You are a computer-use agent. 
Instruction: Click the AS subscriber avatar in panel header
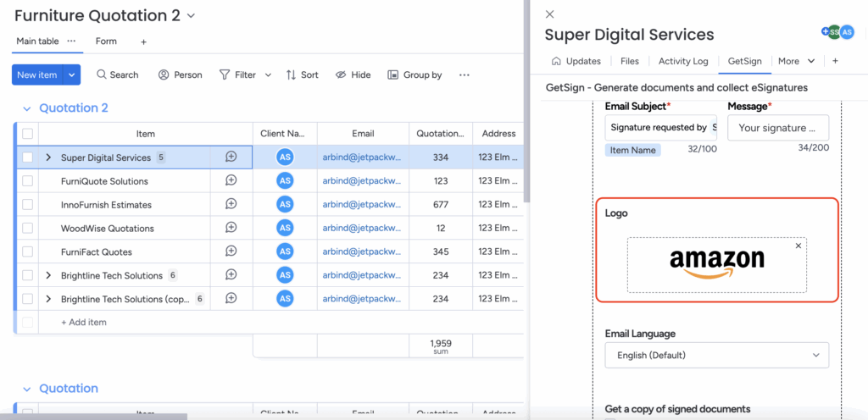click(847, 33)
